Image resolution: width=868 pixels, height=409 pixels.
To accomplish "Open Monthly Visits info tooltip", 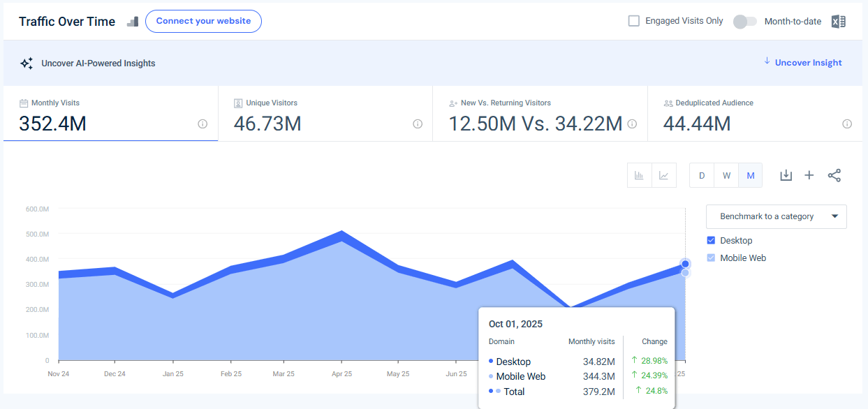I will pyautogui.click(x=202, y=124).
